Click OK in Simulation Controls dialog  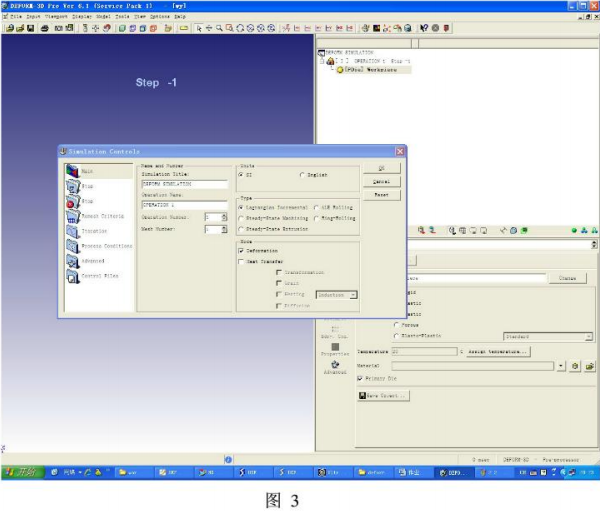tap(382, 168)
